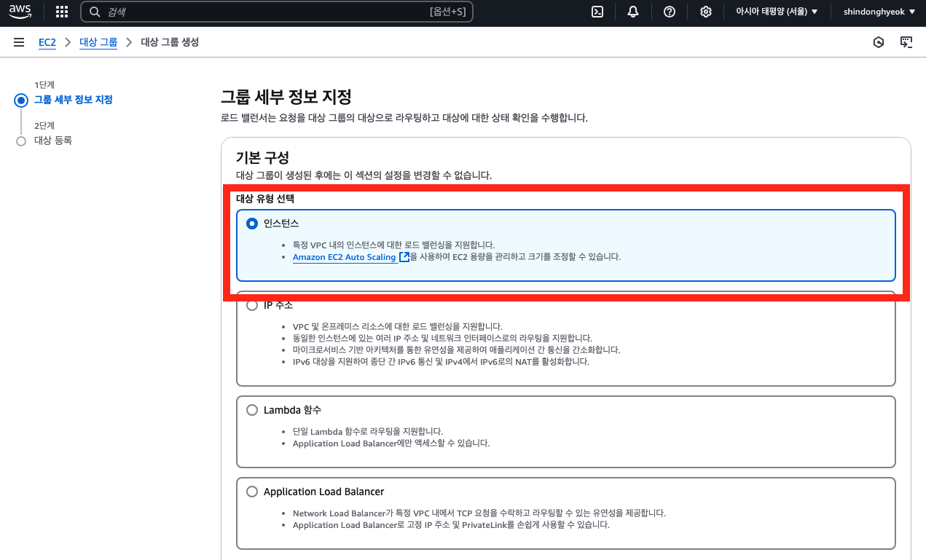
Task: Open the shindonghyeok account dropdown
Action: (x=879, y=12)
